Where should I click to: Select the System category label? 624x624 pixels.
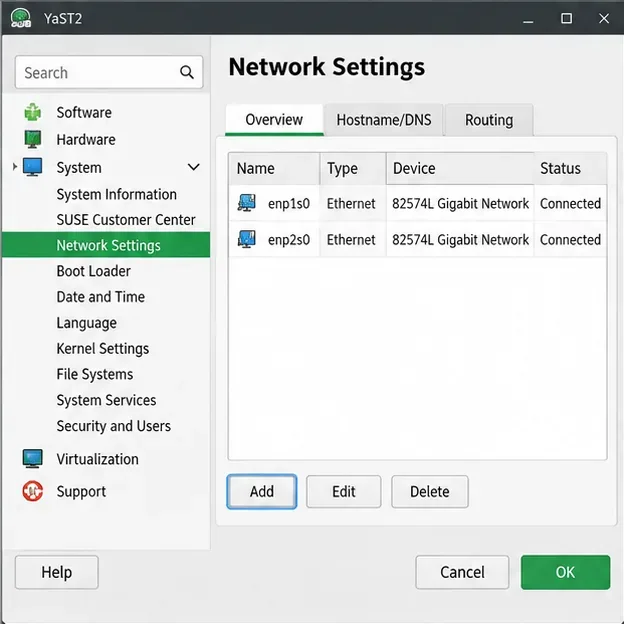point(79,168)
